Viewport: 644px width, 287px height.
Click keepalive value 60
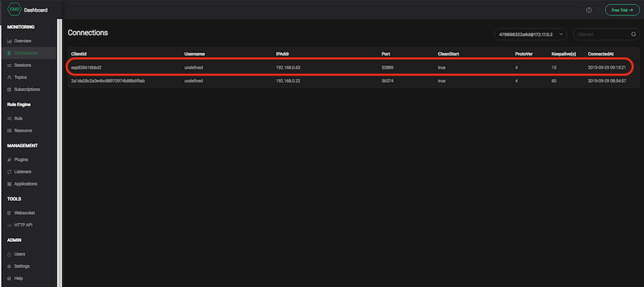click(x=553, y=81)
